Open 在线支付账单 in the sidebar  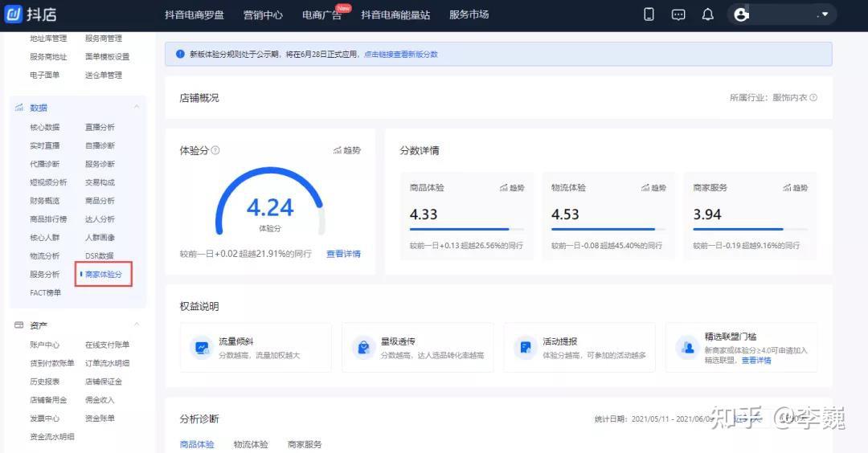[107, 345]
